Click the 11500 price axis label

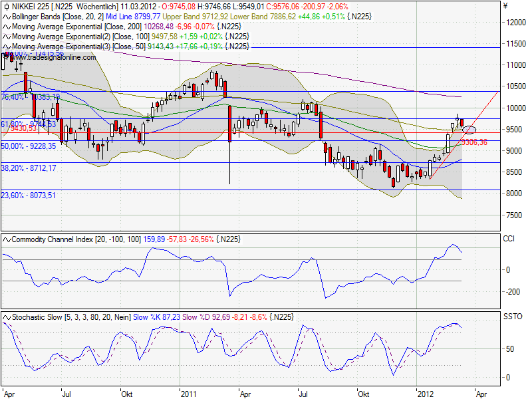516,44
